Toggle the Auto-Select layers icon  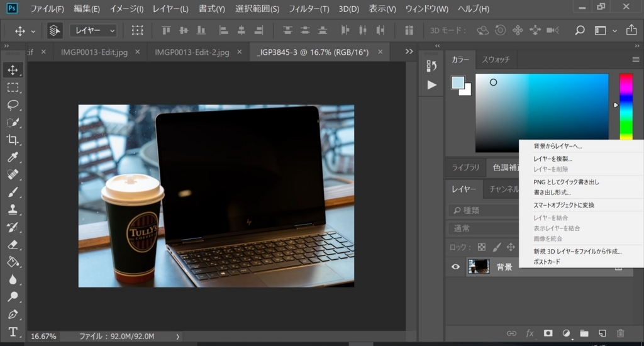click(x=55, y=30)
